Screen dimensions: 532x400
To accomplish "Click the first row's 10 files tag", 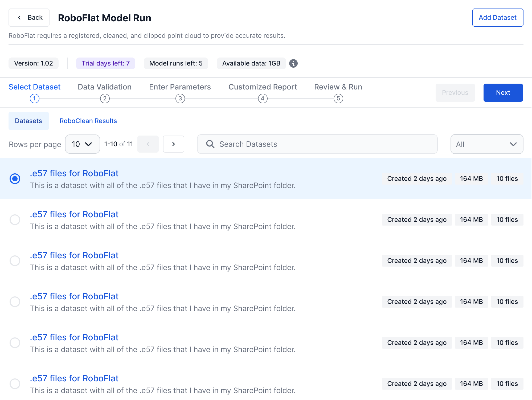I will (x=507, y=179).
